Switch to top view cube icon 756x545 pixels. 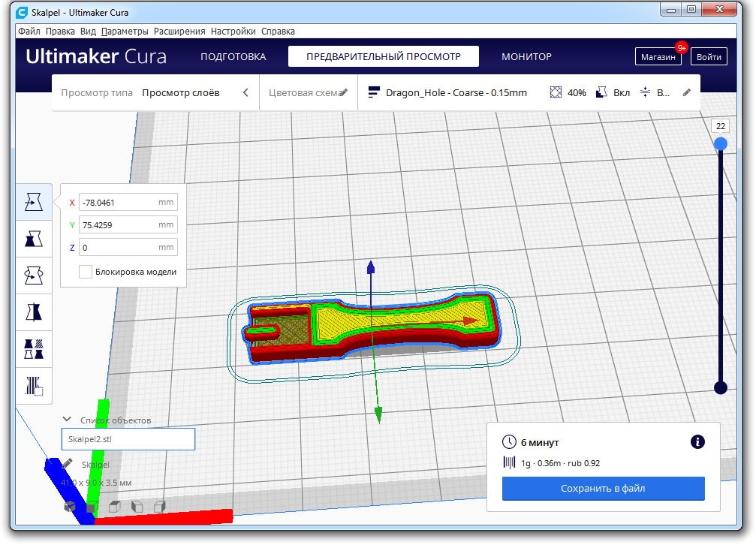tap(115, 506)
